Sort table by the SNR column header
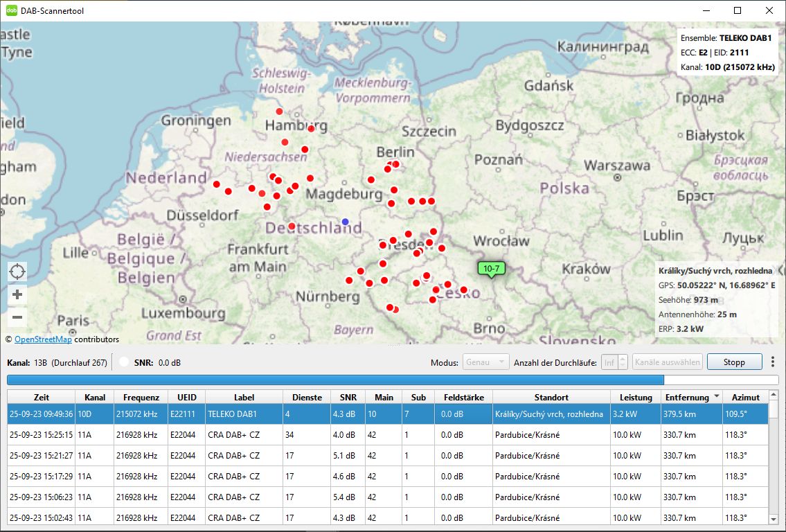The width and height of the screenshot is (786, 532). [348, 398]
